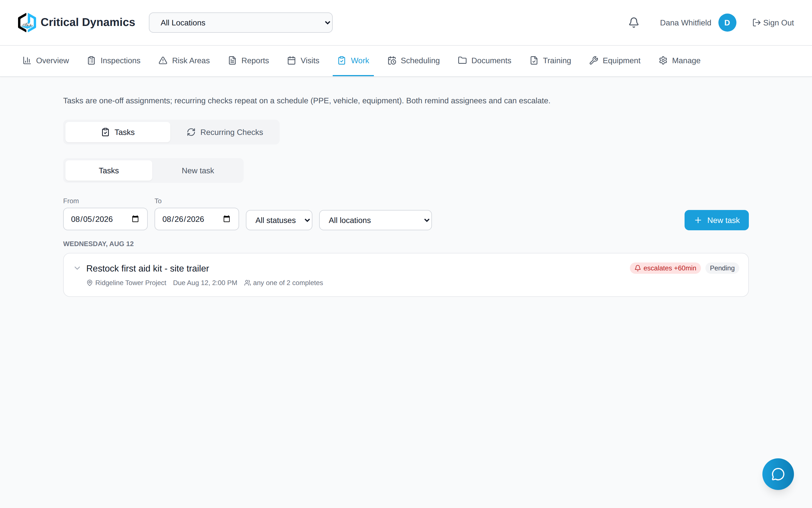Click the Ridgeline Tower Project location pin
812x508 pixels.
tap(90, 283)
